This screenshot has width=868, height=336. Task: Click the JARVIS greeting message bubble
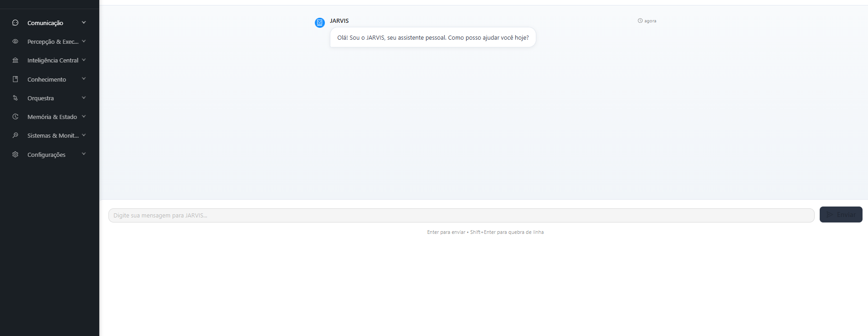tap(433, 38)
